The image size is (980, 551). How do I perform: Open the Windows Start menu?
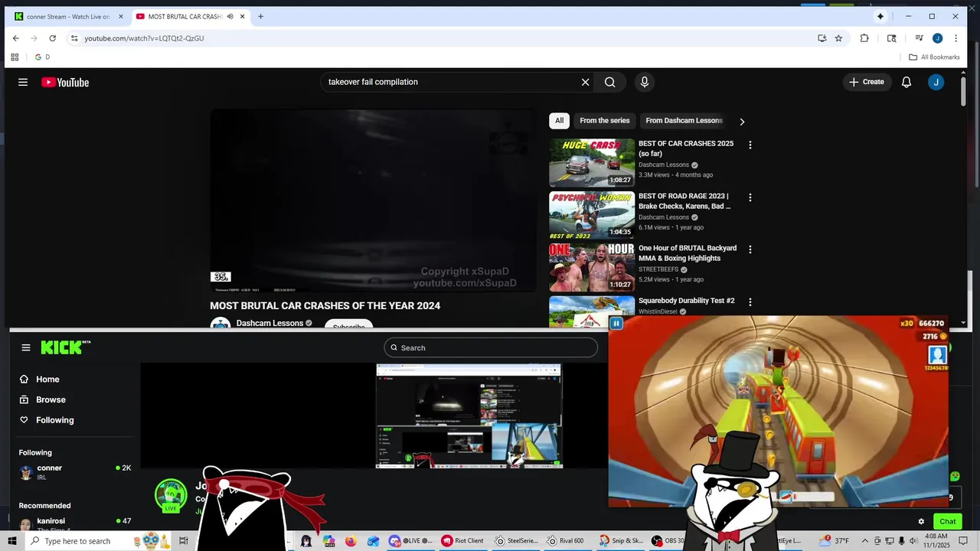(x=12, y=541)
